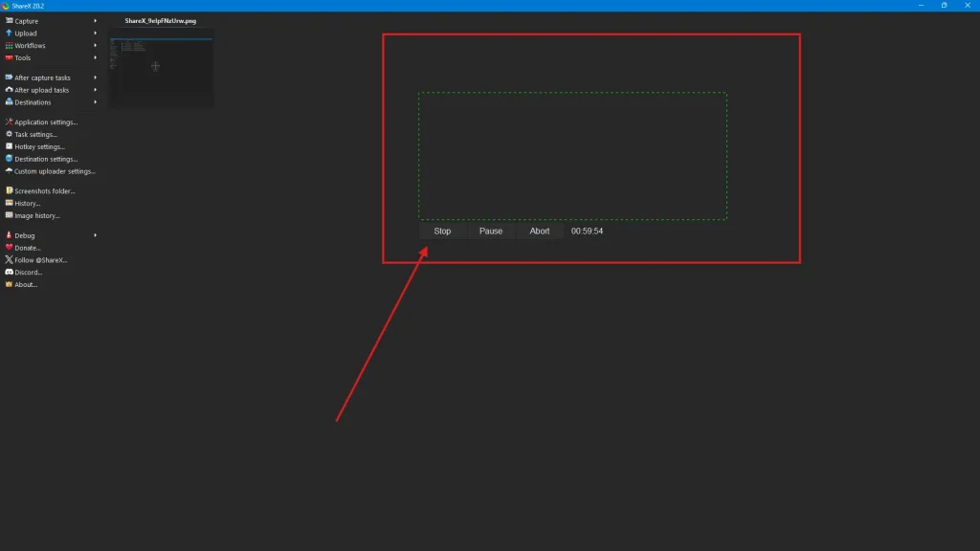Viewport: 980px width, 551px height.
Task: Open Destination settings
Action: (46, 160)
